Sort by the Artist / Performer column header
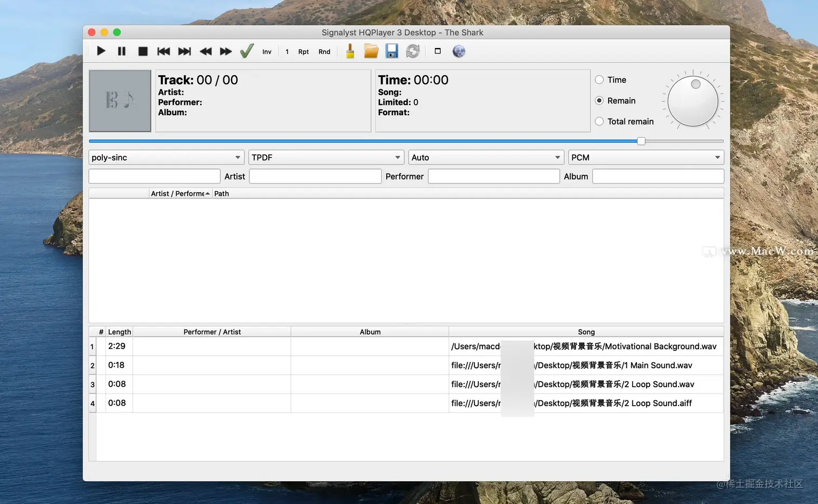The height and width of the screenshot is (504, 818). (180, 194)
